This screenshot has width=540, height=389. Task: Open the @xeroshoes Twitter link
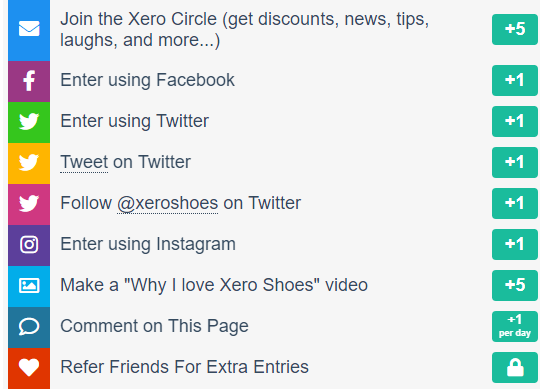point(167,203)
